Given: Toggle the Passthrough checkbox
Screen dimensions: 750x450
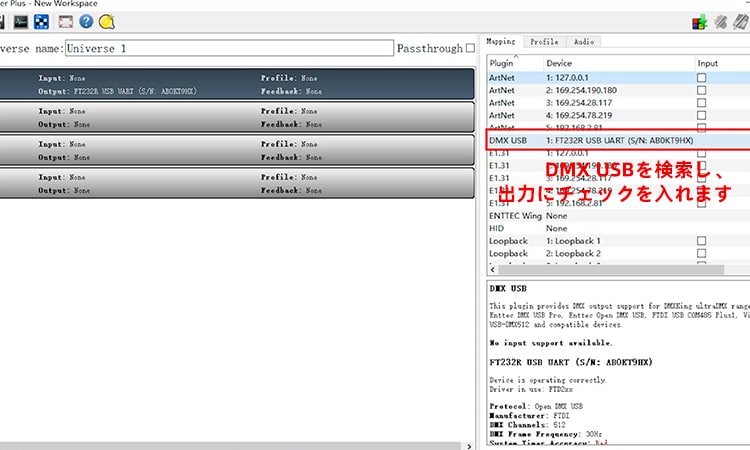Looking at the screenshot, I should pyautogui.click(x=471, y=48).
